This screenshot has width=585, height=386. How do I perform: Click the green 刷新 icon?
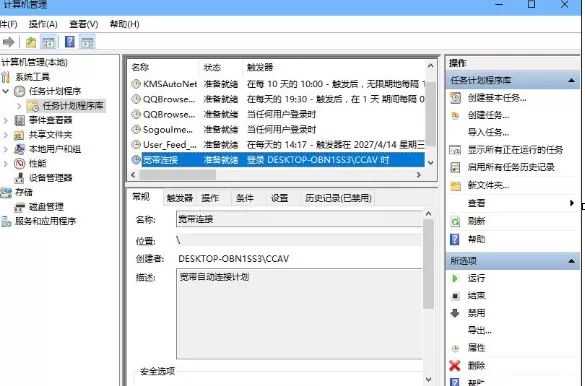455,222
